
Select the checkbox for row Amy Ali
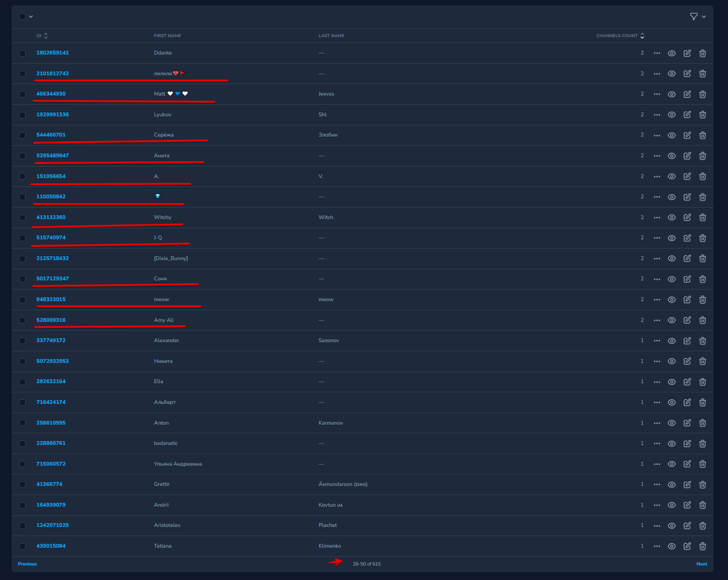point(22,320)
